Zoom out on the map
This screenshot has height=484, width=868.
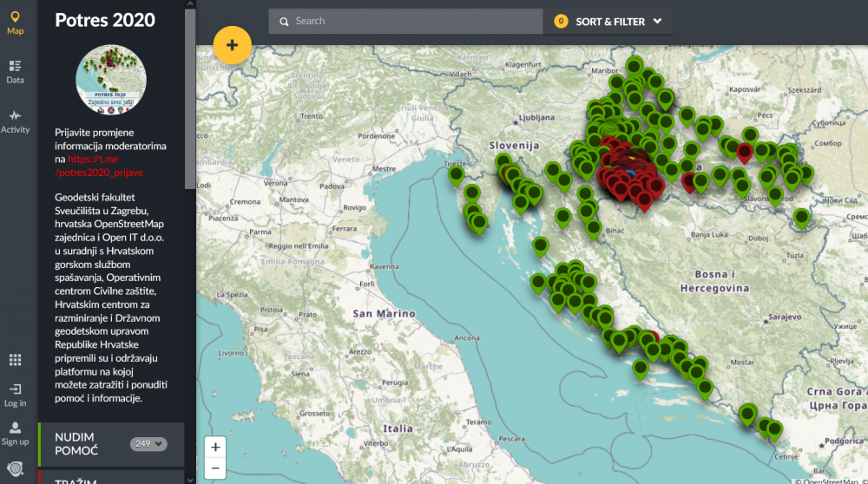pyautogui.click(x=215, y=468)
